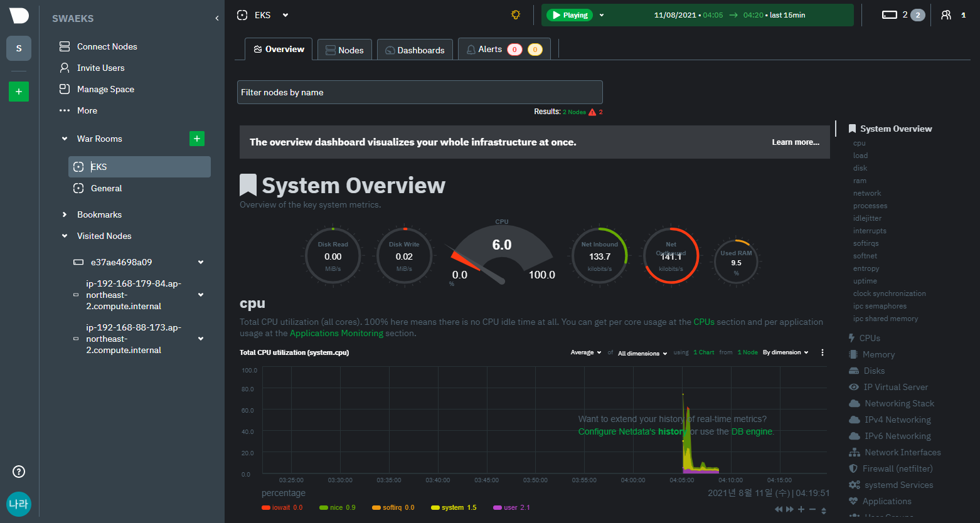This screenshot has width=980, height=523.
Task: Toggle the Playing play/pause button
Action: [x=570, y=15]
